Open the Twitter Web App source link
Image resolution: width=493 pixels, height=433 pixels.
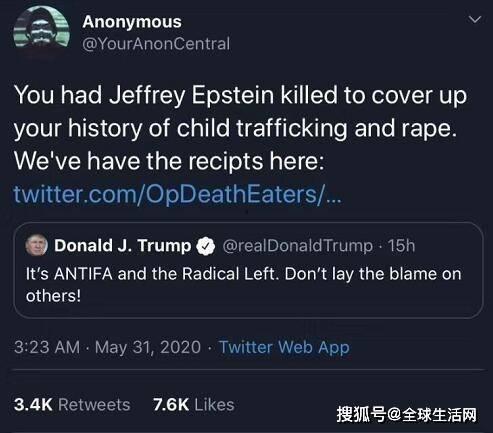coord(284,347)
